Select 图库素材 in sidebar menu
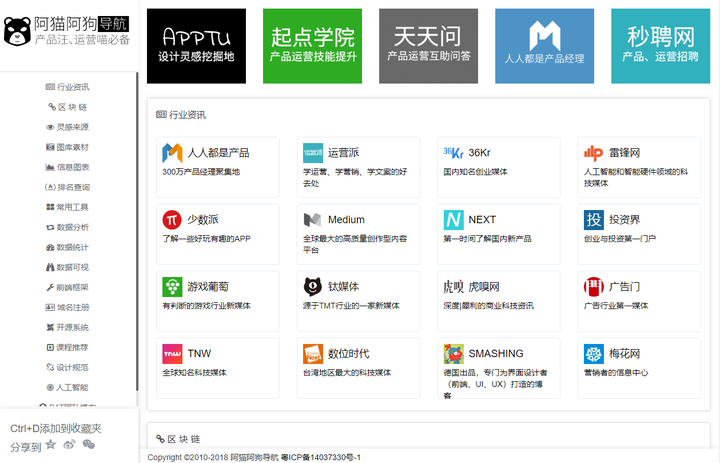Image resolution: width=720 pixels, height=463 pixels. point(68,147)
